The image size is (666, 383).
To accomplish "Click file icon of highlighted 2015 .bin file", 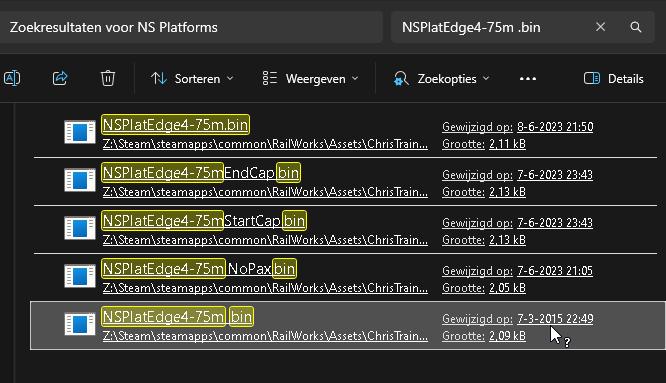I will [x=80, y=324].
